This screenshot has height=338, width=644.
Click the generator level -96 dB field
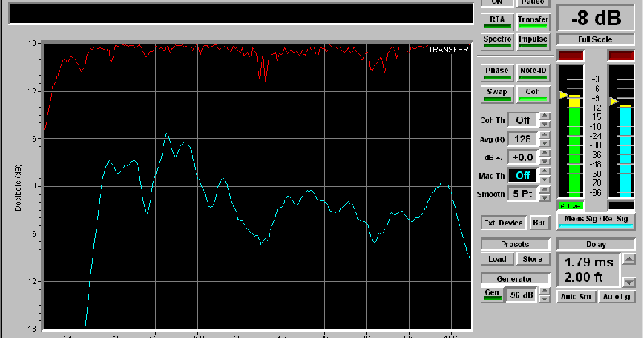[521, 295]
